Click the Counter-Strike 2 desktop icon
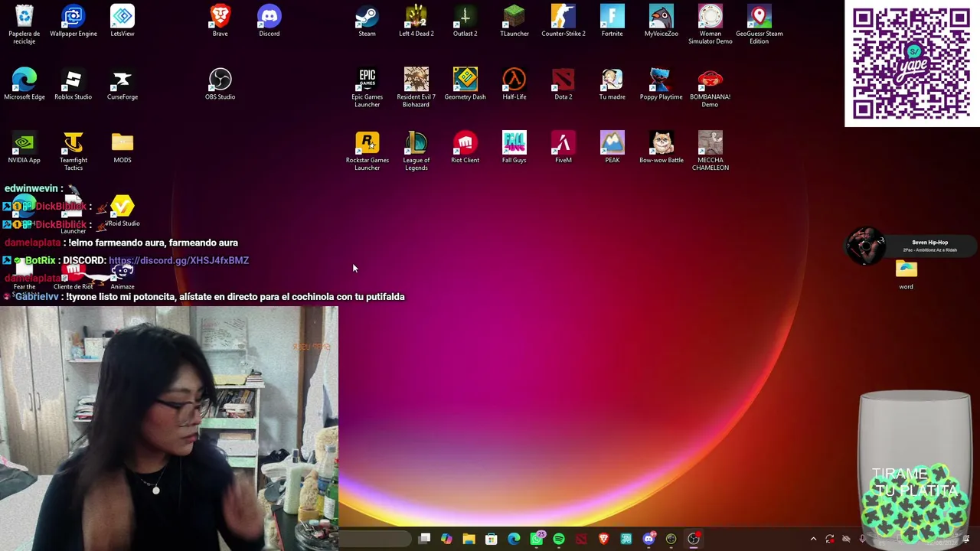980x551 pixels. click(x=563, y=21)
